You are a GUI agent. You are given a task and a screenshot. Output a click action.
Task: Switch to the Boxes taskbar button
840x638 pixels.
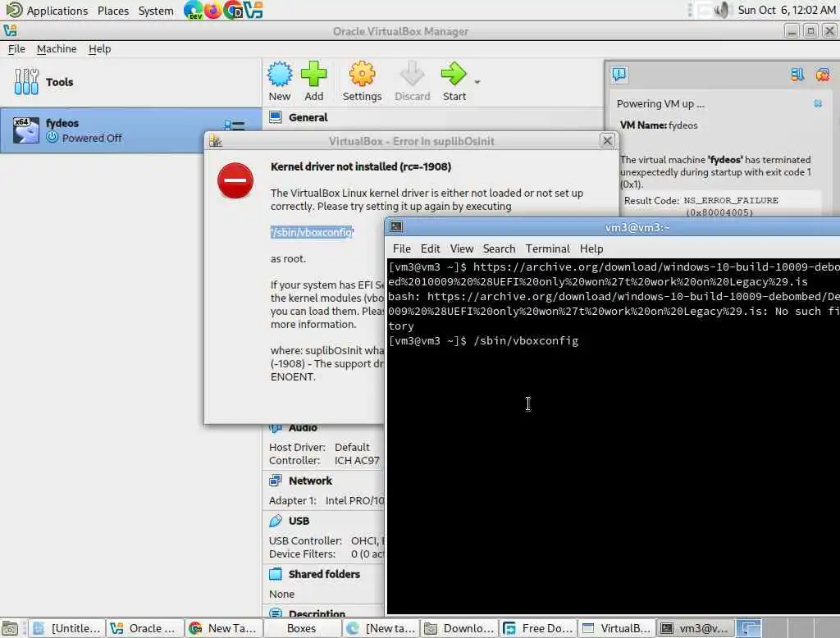(x=303, y=628)
